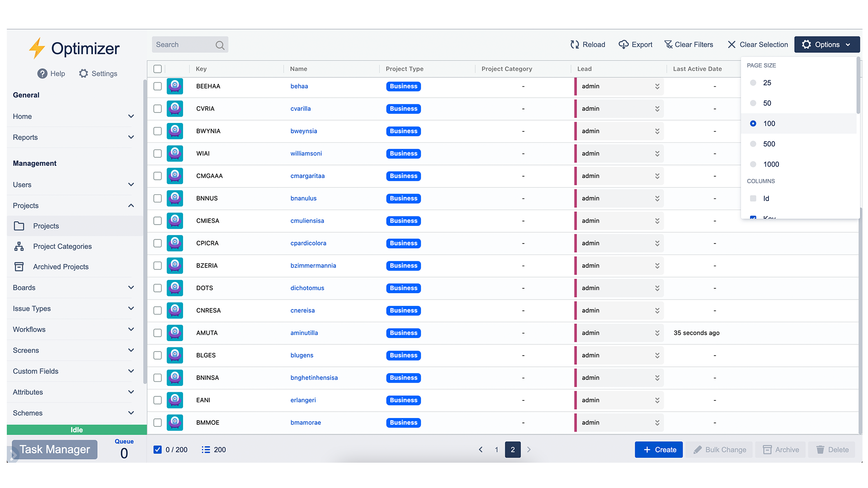
Task: Open lead dropdown for AMUTA row
Action: [657, 333]
